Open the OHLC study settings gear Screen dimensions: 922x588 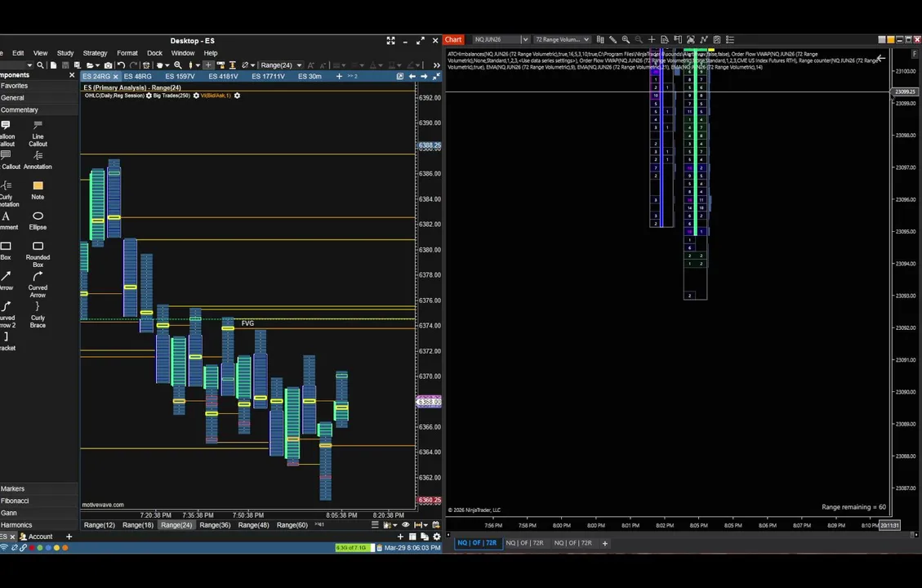pos(149,96)
